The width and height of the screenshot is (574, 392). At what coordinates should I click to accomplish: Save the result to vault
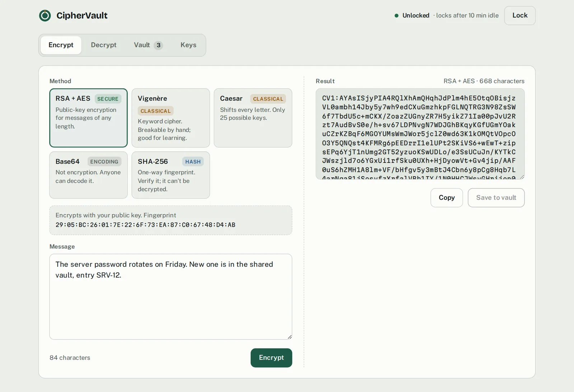click(496, 198)
